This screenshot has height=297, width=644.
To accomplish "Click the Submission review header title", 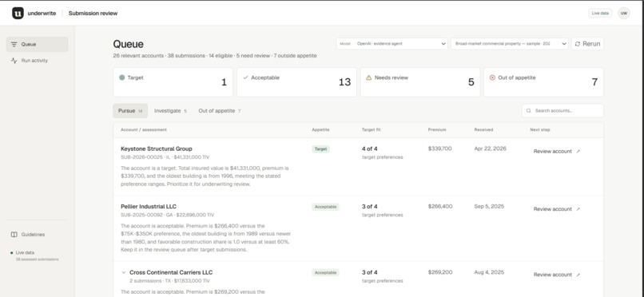I will tap(93, 13).
